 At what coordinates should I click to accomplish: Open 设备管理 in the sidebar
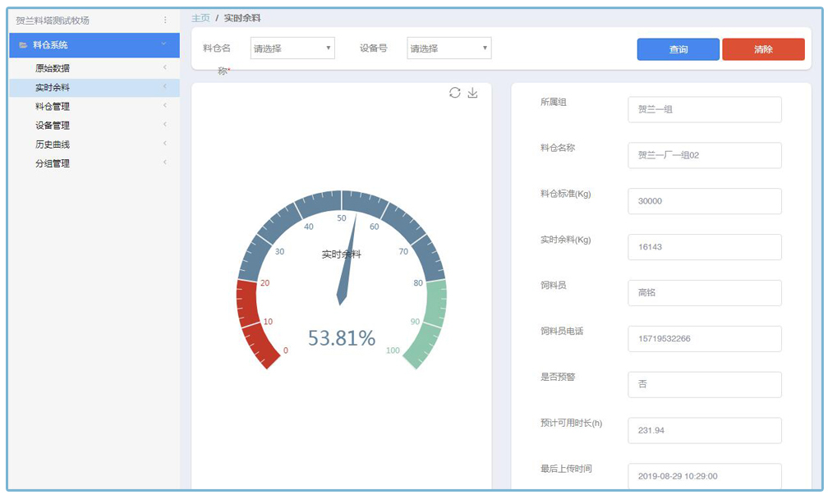click(x=53, y=126)
